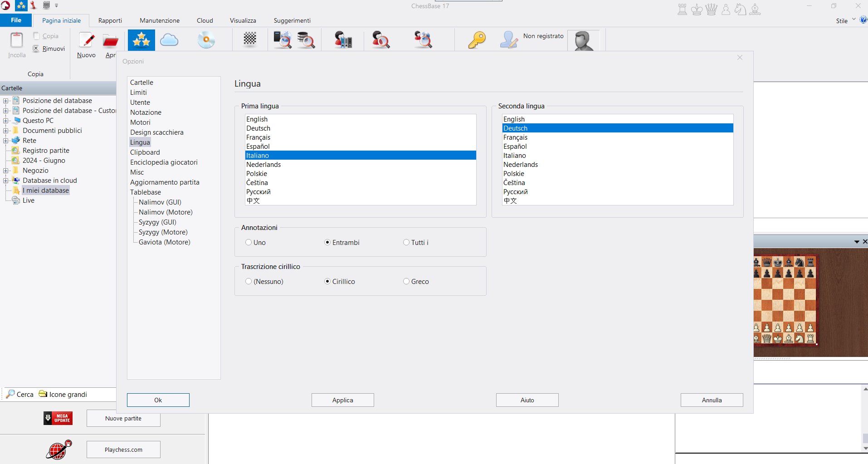Screen dimensions: 868x464
Task: Click the red Apri folder icon
Action: point(110,40)
